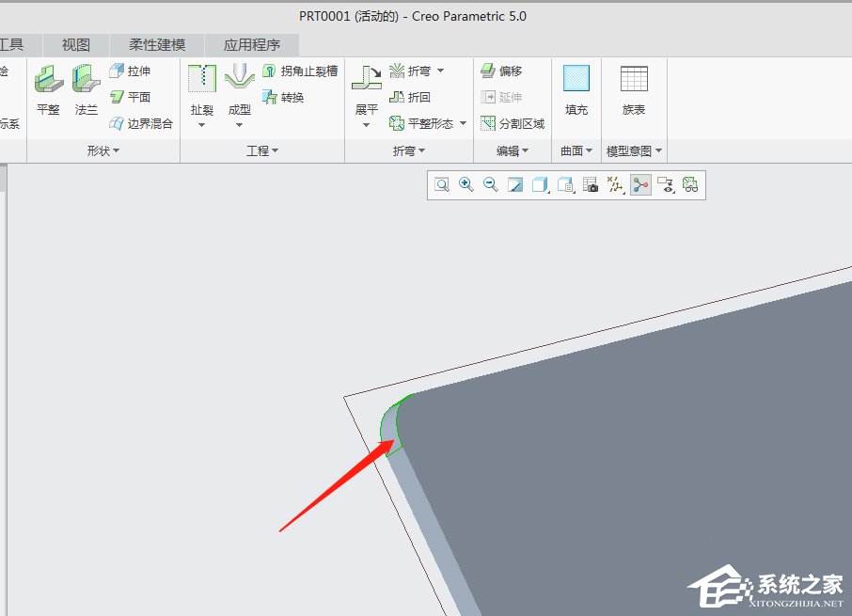Toggle the datum display filters

click(614, 184)
